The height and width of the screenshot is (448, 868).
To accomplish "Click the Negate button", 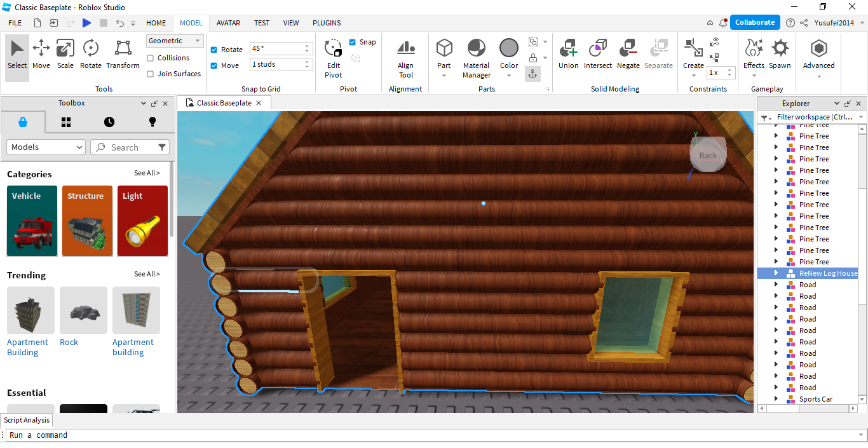I will pyautogui.click(x=628, y=55).
